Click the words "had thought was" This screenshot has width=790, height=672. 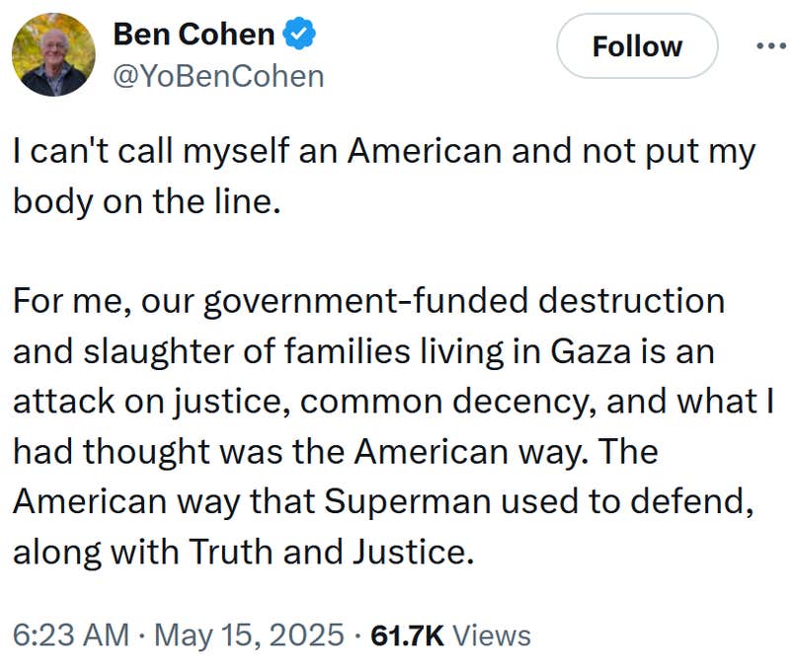point(147,451)
